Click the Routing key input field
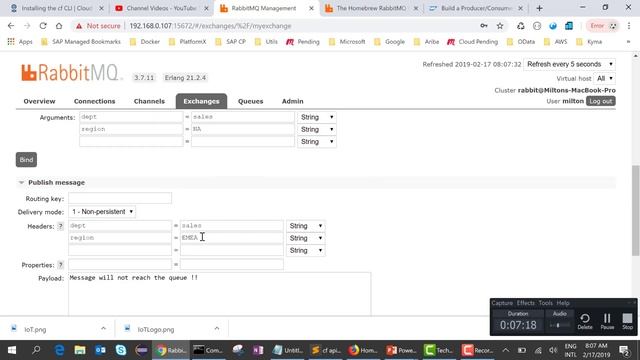 (x=120, y=198)
